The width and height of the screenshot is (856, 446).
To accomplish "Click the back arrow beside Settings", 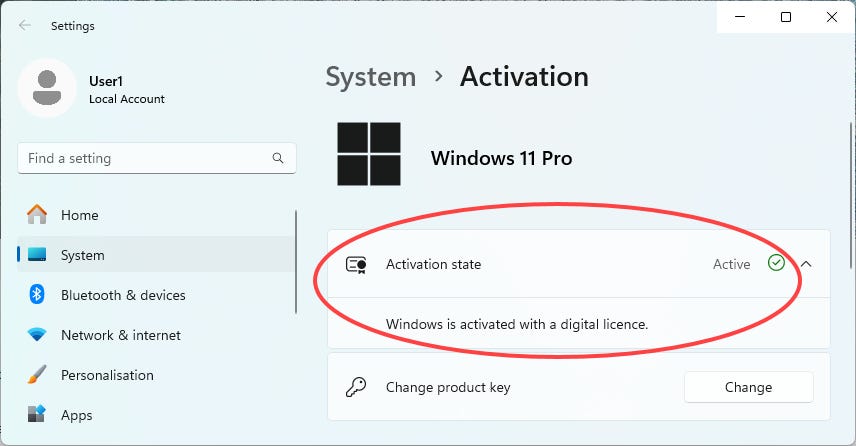I will pyautogui.click(x=25, y=26).
